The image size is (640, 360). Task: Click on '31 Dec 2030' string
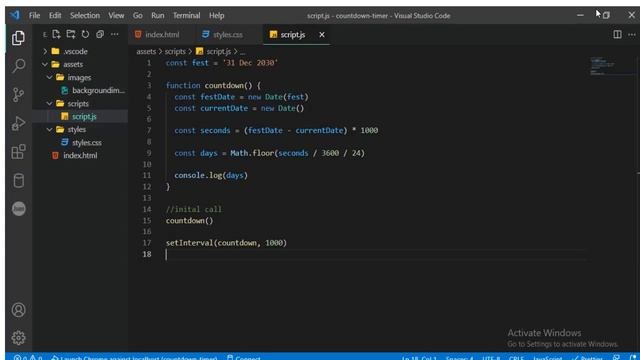tap(250, 63)
